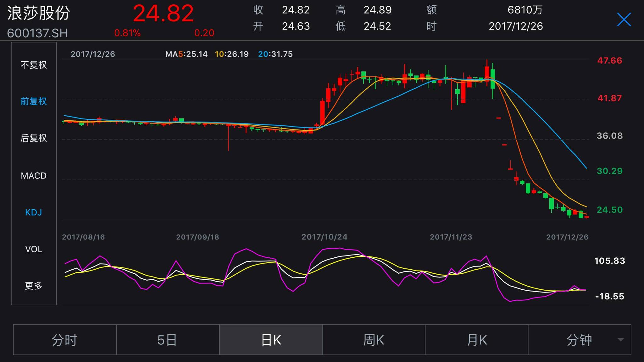Tap the stock name 浪莎股份
The image size is (644, 362).
pos(38,13)
